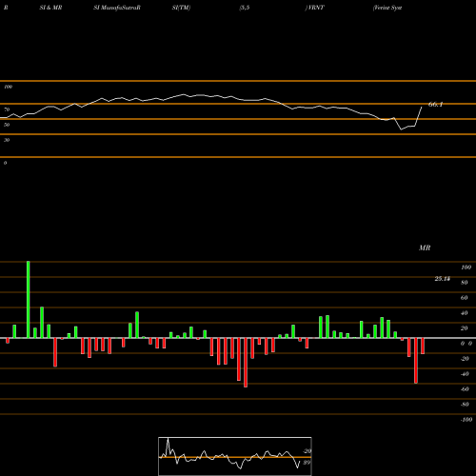Click the RSI current value 66.1 label

(435, 105)
